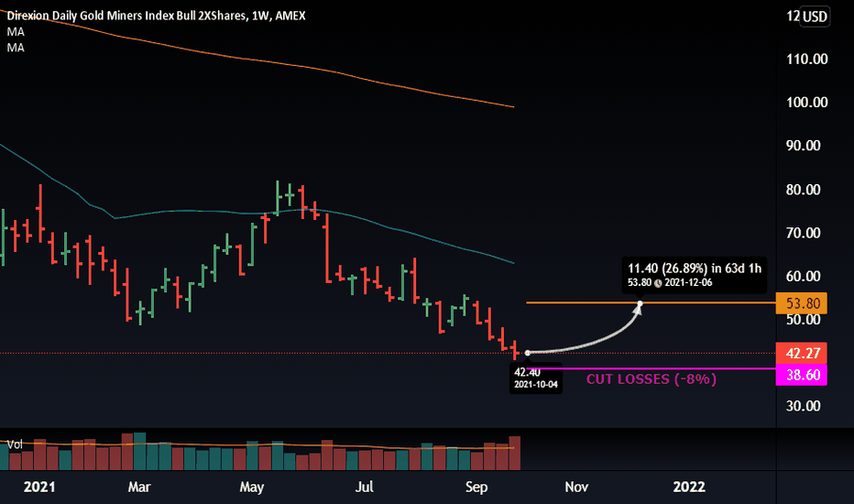
Task: Click the 30.00 price axis value
Action: click(803, 406)
